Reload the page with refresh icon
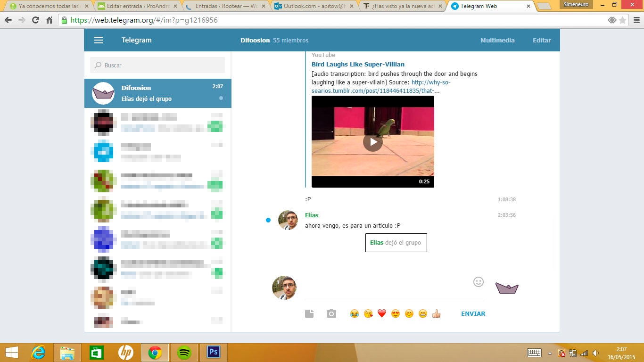This screenshot has height=362, width=644. 35,20
